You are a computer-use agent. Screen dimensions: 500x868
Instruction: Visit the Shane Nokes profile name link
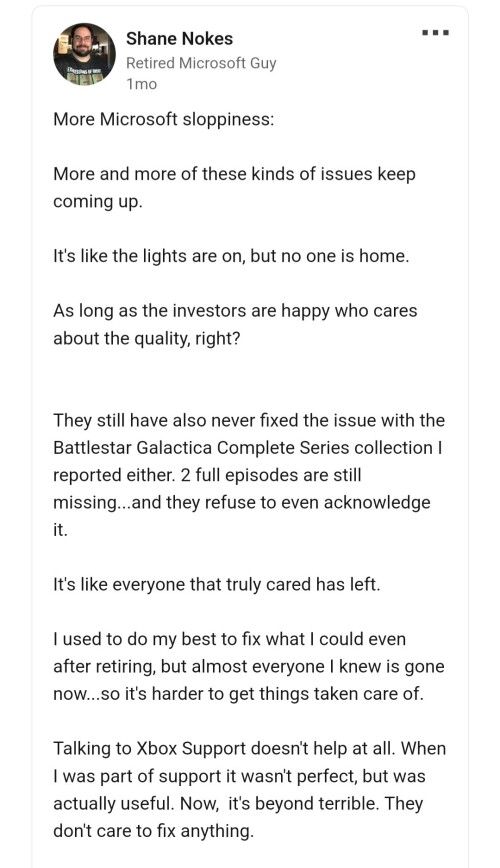click(179, 39)
